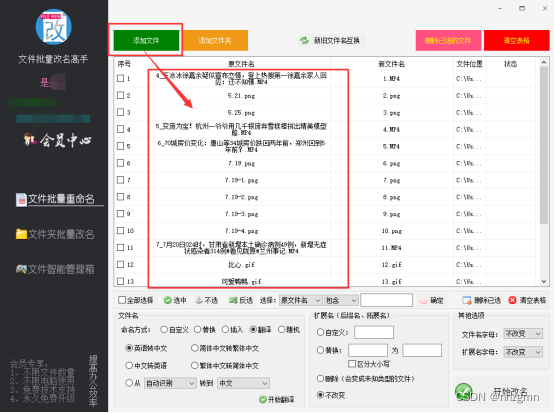This screenshot has height=413, width=554.
Task: Select 中文转英语 radio option
Action: click(129, 365)
